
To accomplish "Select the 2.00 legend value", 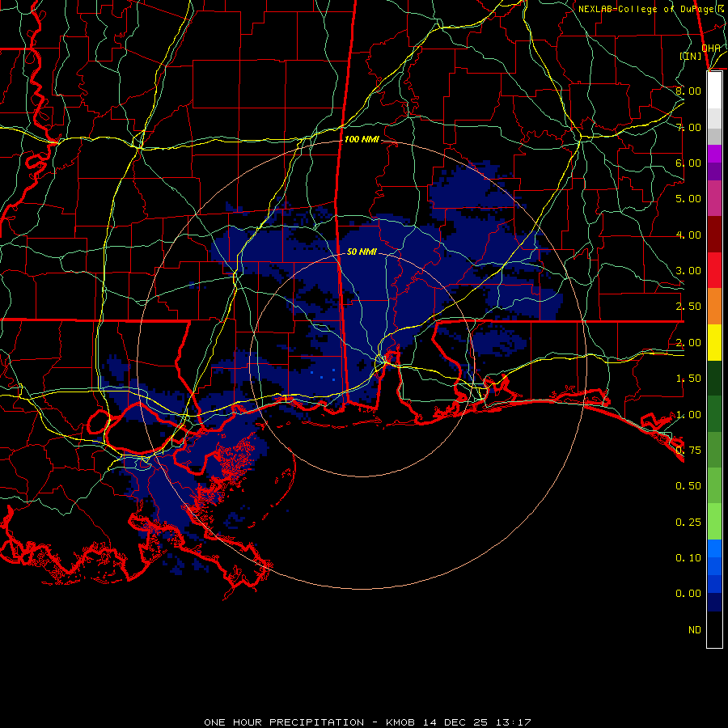I will pyautogui.click(x=688, y=343).
